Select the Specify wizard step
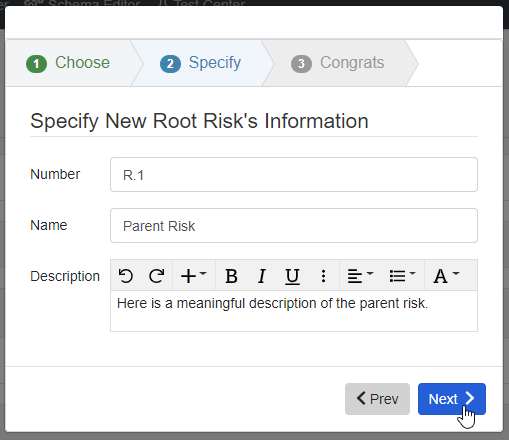509x440 pixels. click(201, 63)
